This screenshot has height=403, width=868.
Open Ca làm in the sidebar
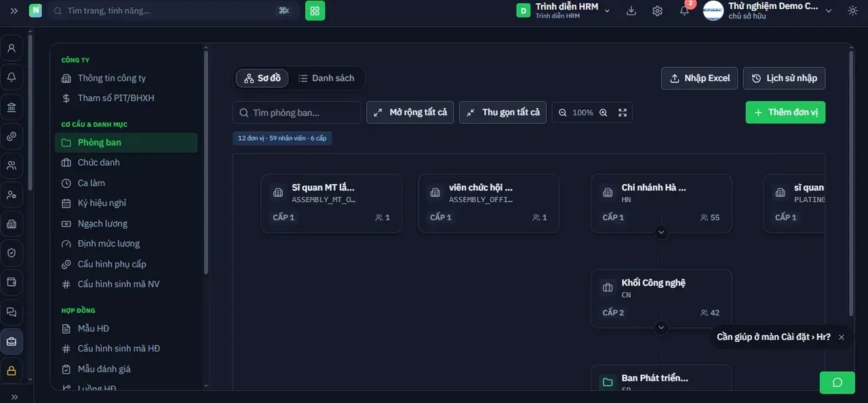[x=126, y=183]
